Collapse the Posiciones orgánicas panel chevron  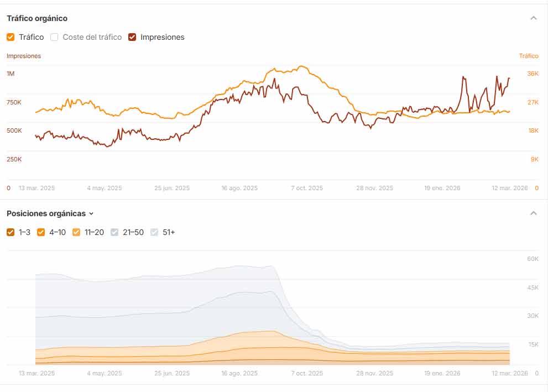pyautogui.click(x=534, y=212)
